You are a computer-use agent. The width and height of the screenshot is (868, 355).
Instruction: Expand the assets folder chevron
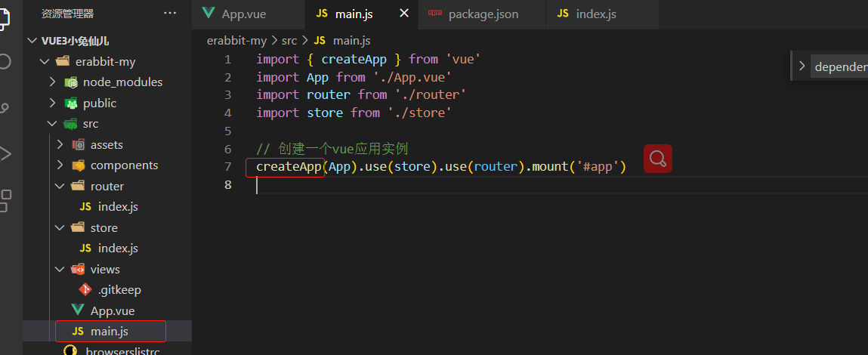60,144
